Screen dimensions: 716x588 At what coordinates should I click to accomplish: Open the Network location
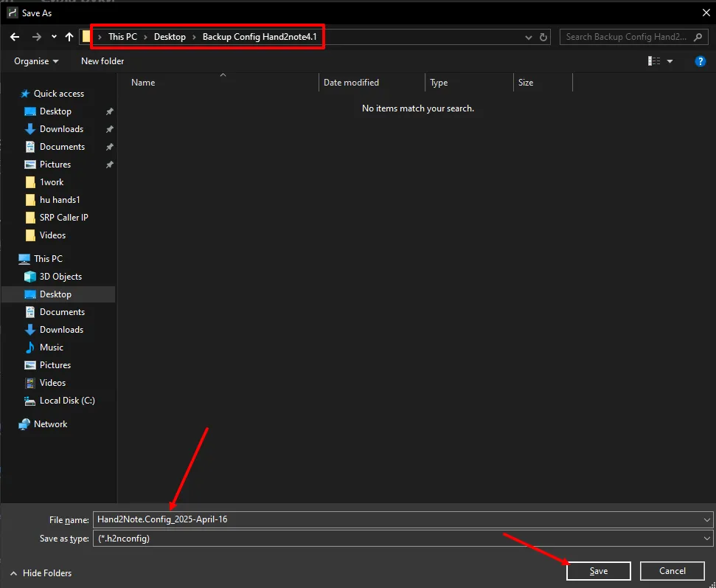tap(50, 424)
